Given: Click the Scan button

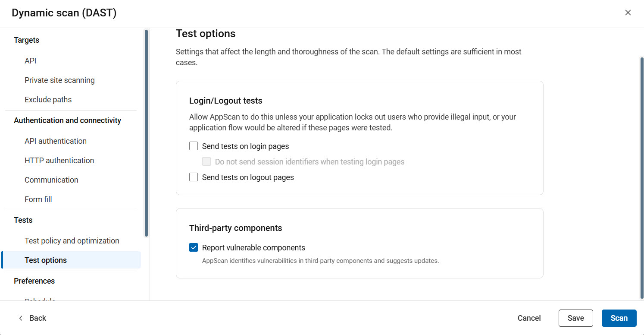Looking at the screenshot, I should pyautogui.click(x=619, y=318).
